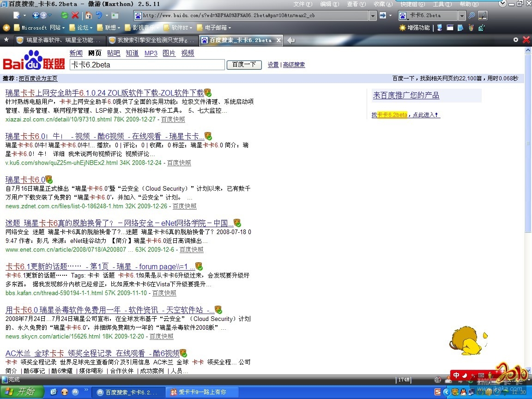Open 百度快照 for the zdnet result
The height and width of the screenshot is (399, 532).
click(x=185, y=206)
